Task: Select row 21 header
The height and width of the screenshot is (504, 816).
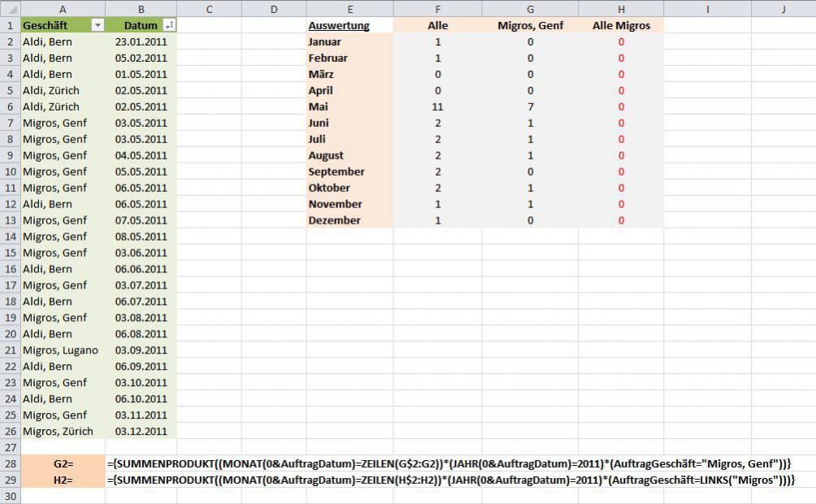Action: [x=11, y=350]
